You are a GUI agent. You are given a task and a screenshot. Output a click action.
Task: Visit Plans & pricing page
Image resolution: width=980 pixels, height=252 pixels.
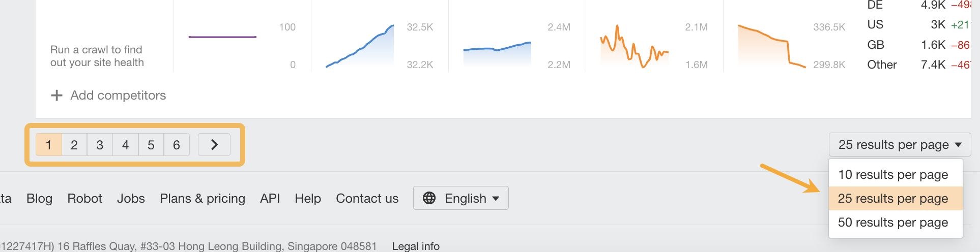(x=203, y=198)
